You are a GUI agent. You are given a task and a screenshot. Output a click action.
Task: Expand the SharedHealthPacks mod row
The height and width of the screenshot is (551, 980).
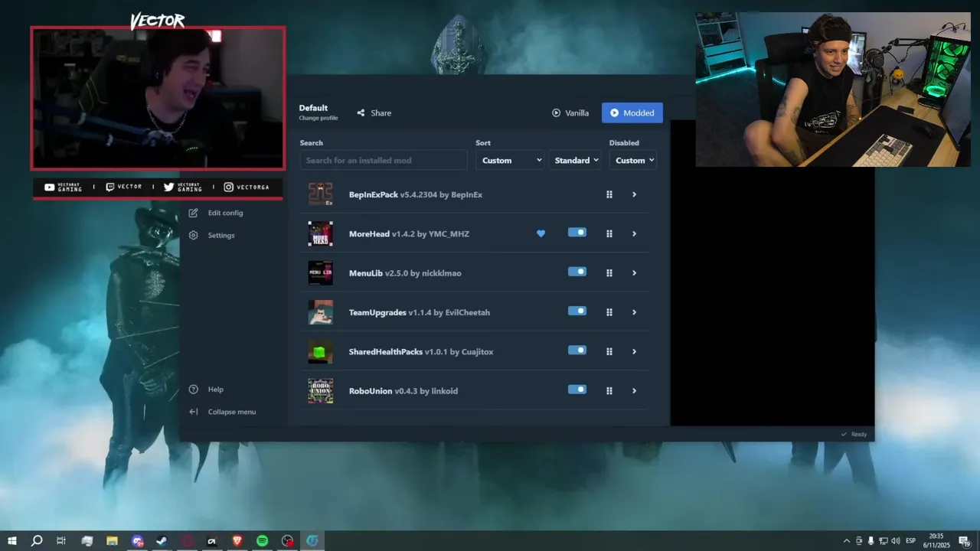[634, 351]
